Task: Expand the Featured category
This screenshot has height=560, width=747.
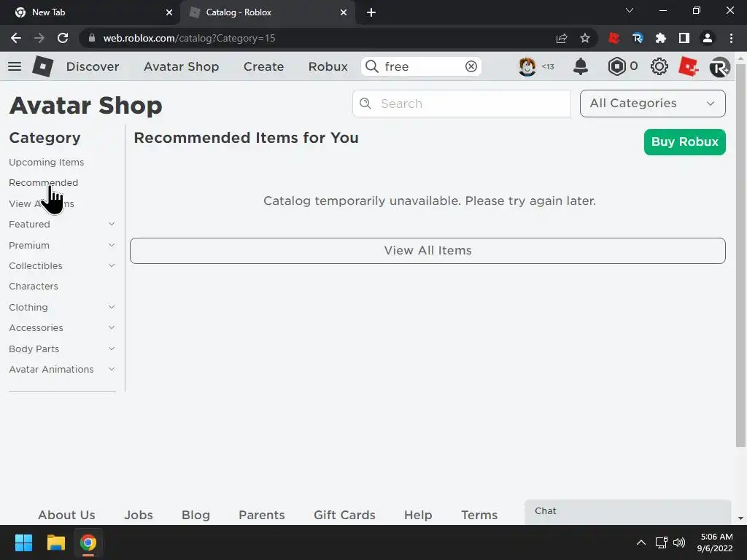Action: point(112,224)
